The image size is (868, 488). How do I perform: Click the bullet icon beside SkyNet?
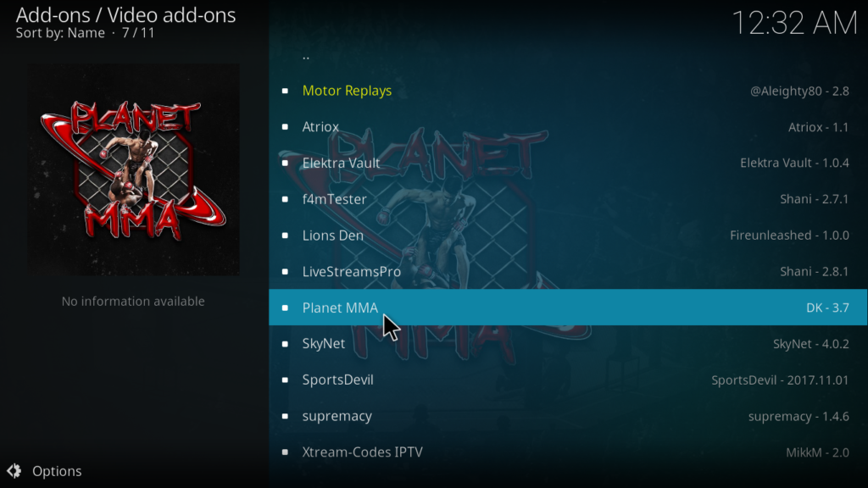click(285, 344)
